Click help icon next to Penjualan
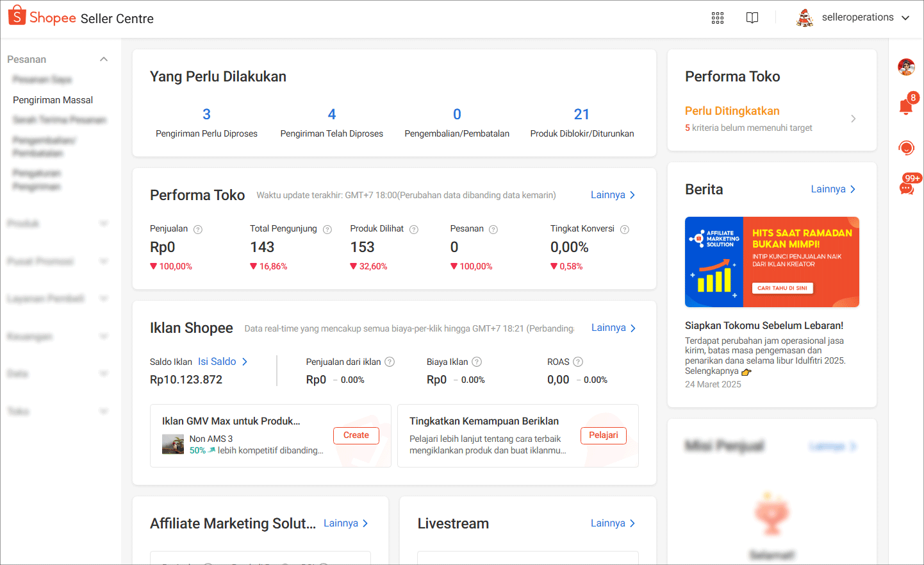 point(198,230)
